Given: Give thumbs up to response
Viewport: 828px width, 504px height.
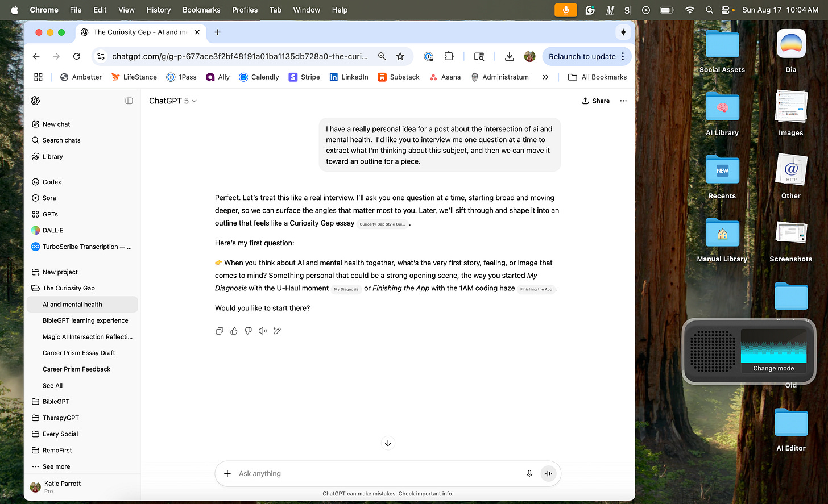Looking at the screenshot, I should tap(234, 331).
